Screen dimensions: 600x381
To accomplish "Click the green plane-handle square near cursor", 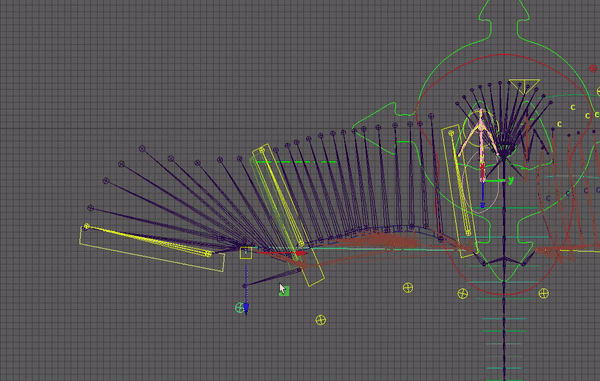I will coord(285,291).
